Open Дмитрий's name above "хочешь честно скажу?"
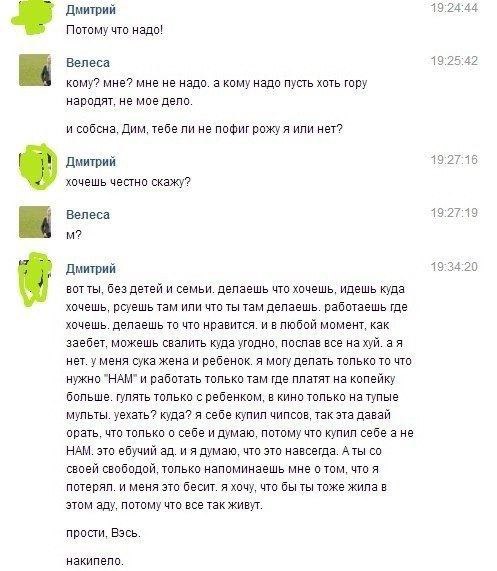Screen dimensions: 497x571 (x=91, y=161)
